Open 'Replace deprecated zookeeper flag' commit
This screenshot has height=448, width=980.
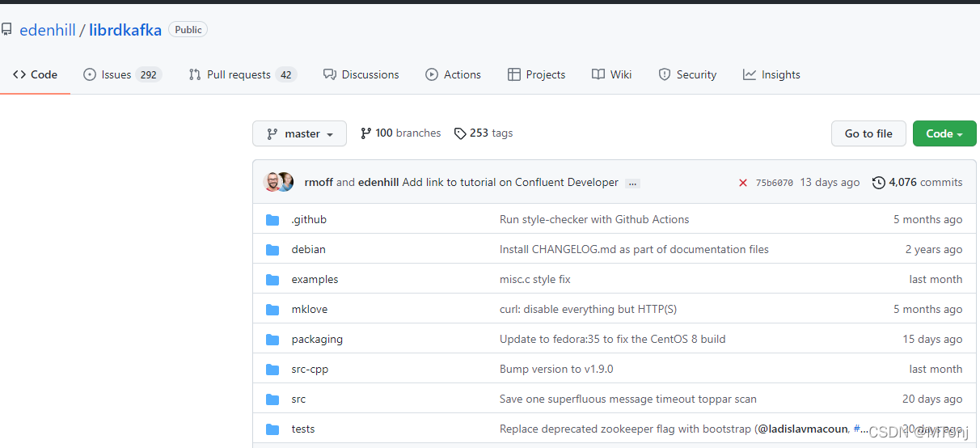pos(626,429)
